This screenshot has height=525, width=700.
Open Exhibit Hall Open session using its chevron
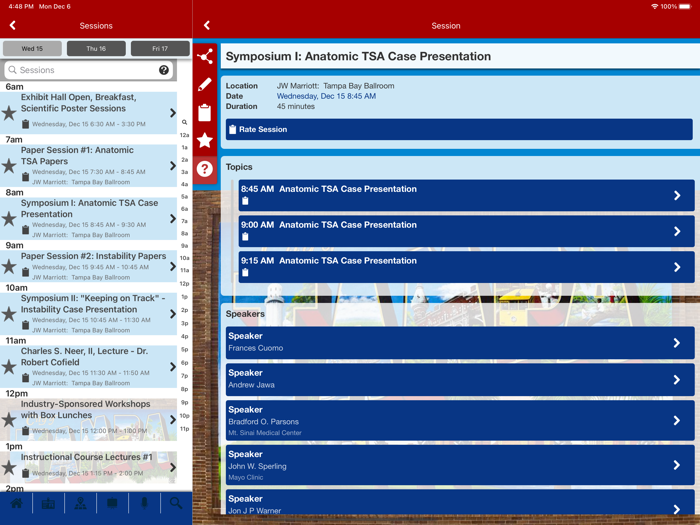172,113
